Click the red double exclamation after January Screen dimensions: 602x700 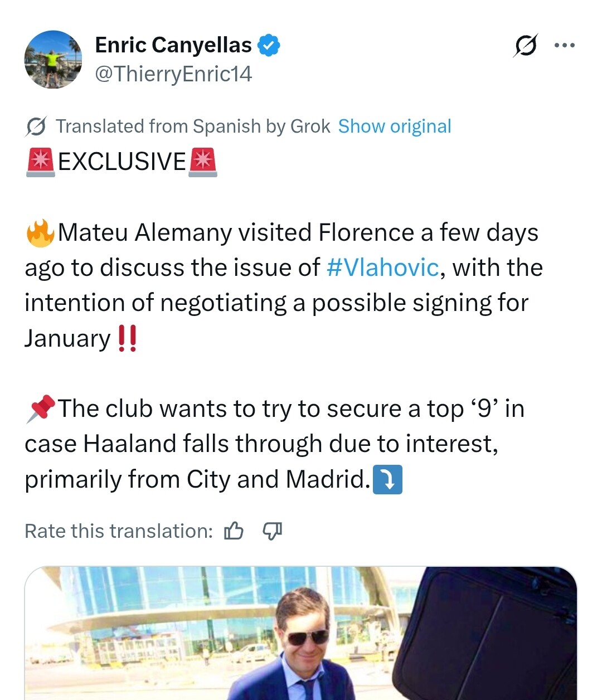point(128,338)
